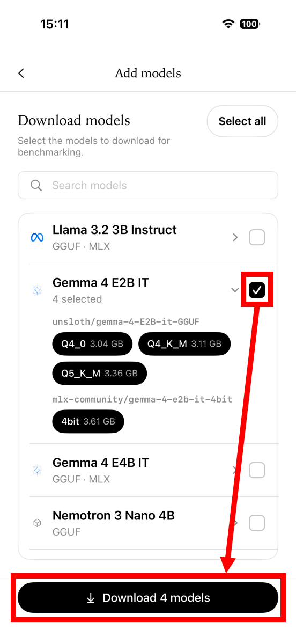The height and width of the screenshot is (644, 296).
Task: Check the Llama 3.2 3B Instruct checkbox
Action: coord(257,237)
